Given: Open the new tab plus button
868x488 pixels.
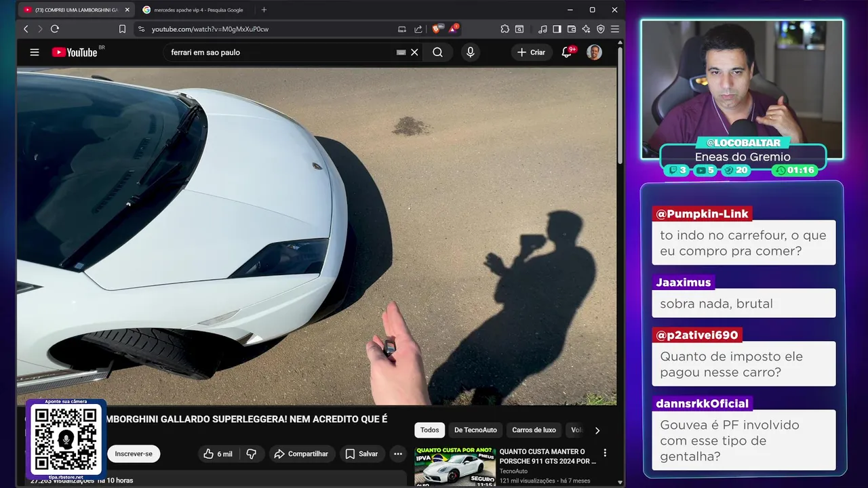Looking at the screenshot, I should [x=264, y=10].
